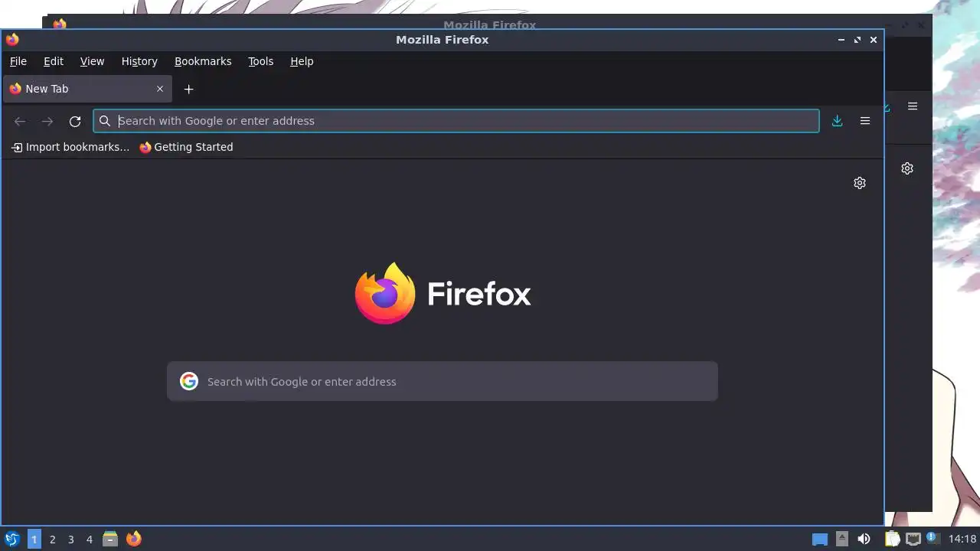Open the file manager from taskbar
The width and height of the screenshot is (980, 551).
pos(110,539)
